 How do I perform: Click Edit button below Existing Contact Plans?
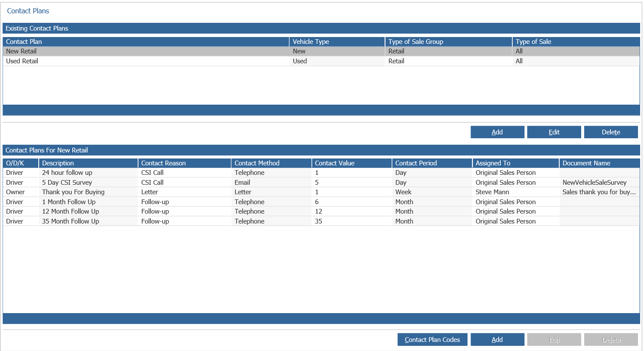(x=554, y=132)
